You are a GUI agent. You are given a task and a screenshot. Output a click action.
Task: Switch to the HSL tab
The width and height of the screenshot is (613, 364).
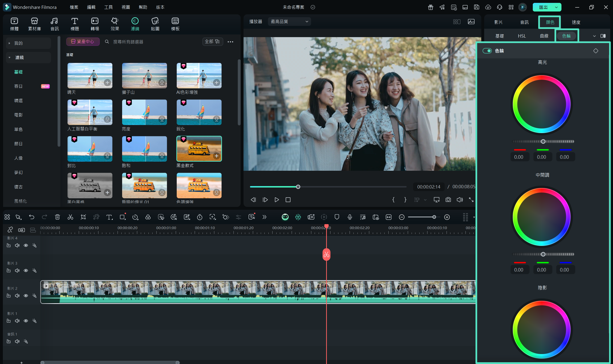coord(522,36)
